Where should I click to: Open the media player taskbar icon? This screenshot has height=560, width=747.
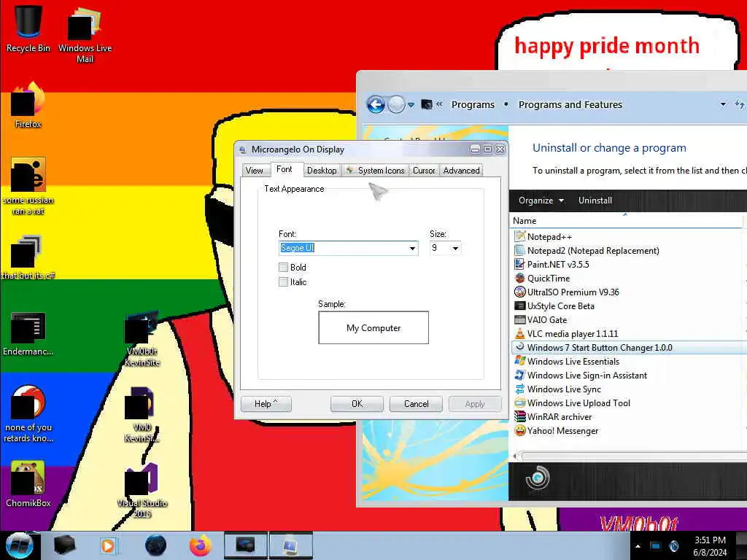coord(109,545)
